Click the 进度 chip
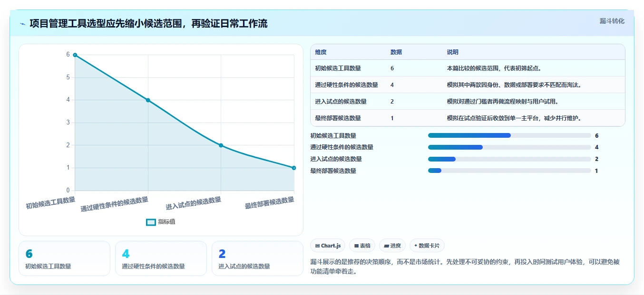The image size is (644, 295). coord(392,246)
